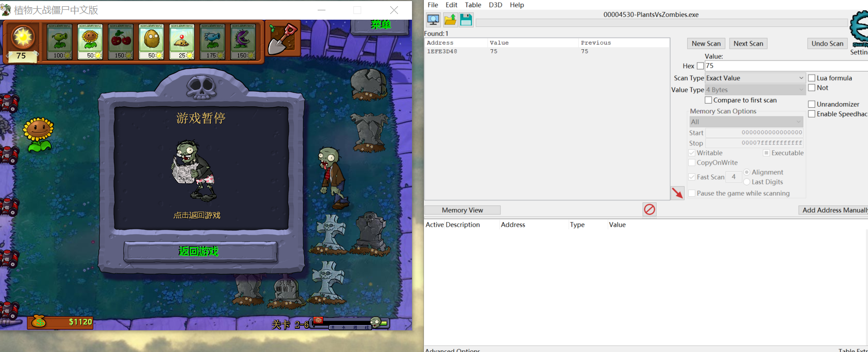
Task: Toggle the Not checkbox
Action: coord(812,88)
